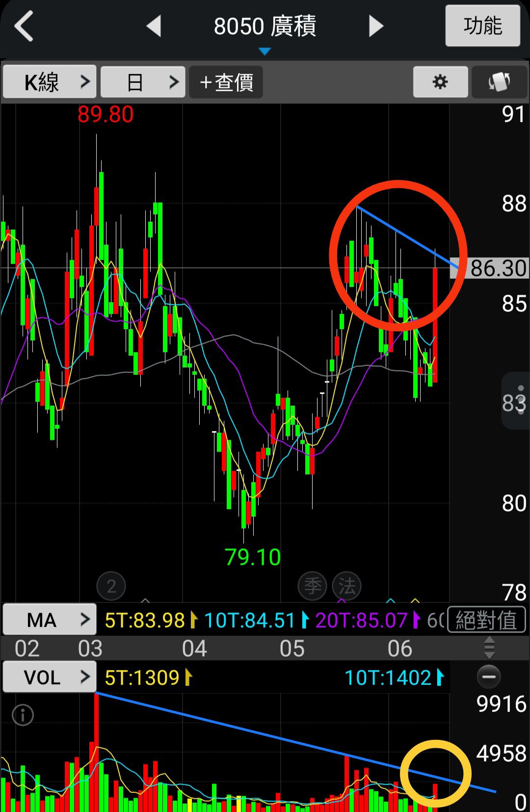Tap the 05 month label on the date axis
Viewport: 530px width, 812px height.
pyautogui.click(x=292, y=649)
